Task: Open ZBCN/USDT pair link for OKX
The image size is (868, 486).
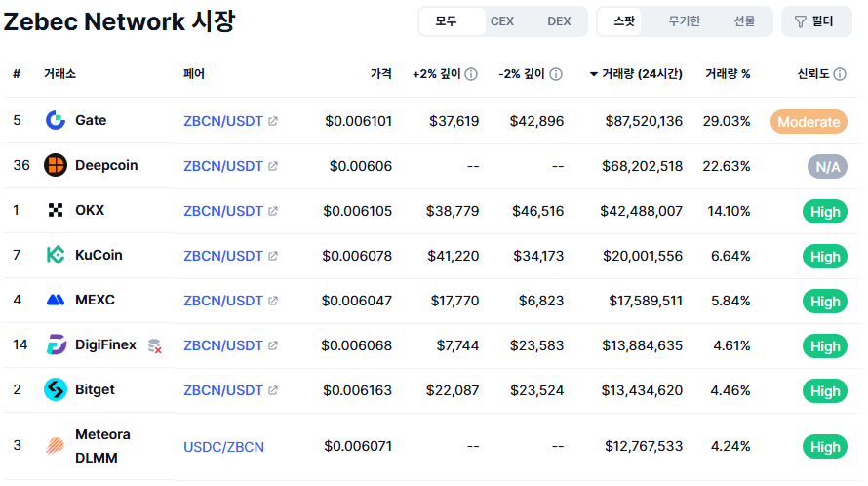Action: [223, 211]
